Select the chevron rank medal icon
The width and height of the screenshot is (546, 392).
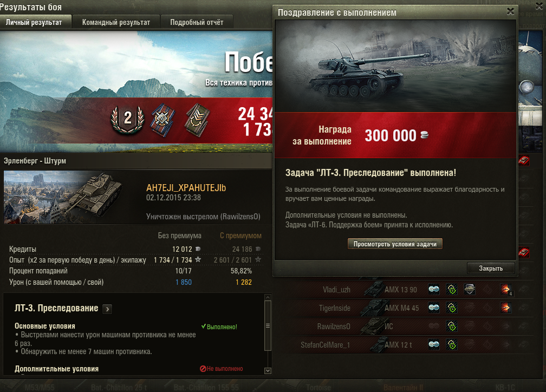(197, 120)
